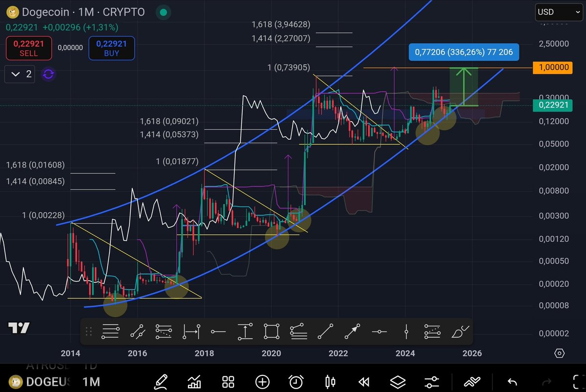Select the Arrow drawing tool
This screenshot has width=586, height=392.
[353, 331]
